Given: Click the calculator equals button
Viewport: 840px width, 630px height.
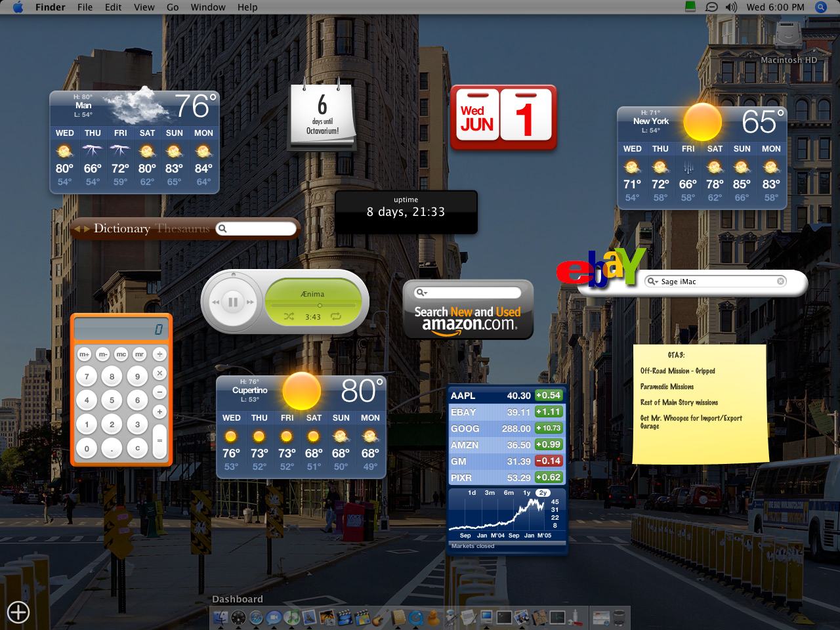Looking at the screenshot, I should pyautogui.click(x=159, y=440).
